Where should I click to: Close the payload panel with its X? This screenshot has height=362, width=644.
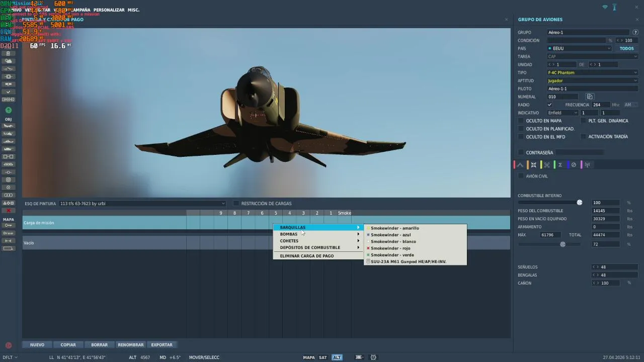(x=506, y=20)
